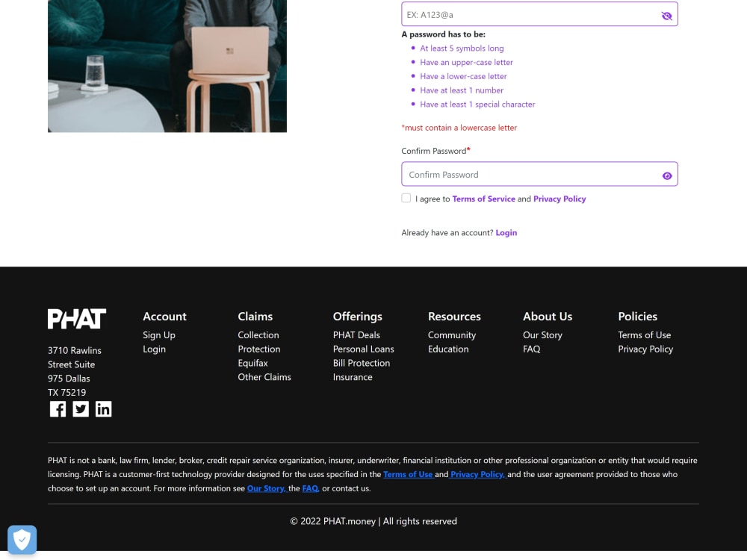Click the Policies footer heading
Image resolution: width=747 pixels, height=560 pixels.
pyautogui.click(x=637, y=317)
